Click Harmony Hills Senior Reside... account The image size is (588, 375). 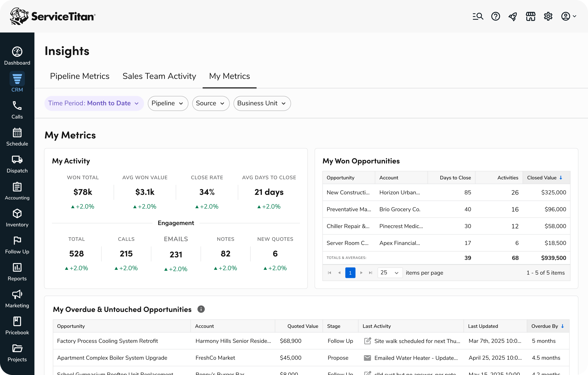tap(233, 341)
